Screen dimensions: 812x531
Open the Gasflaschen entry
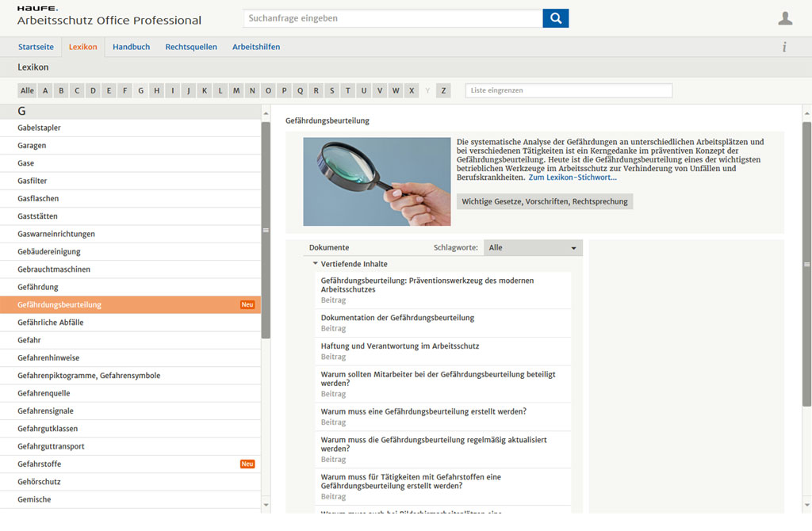130,198
